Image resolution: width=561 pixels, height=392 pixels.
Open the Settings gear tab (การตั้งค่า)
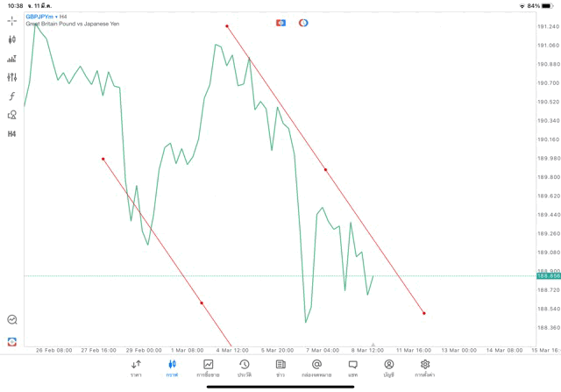(x=425, y=367)
